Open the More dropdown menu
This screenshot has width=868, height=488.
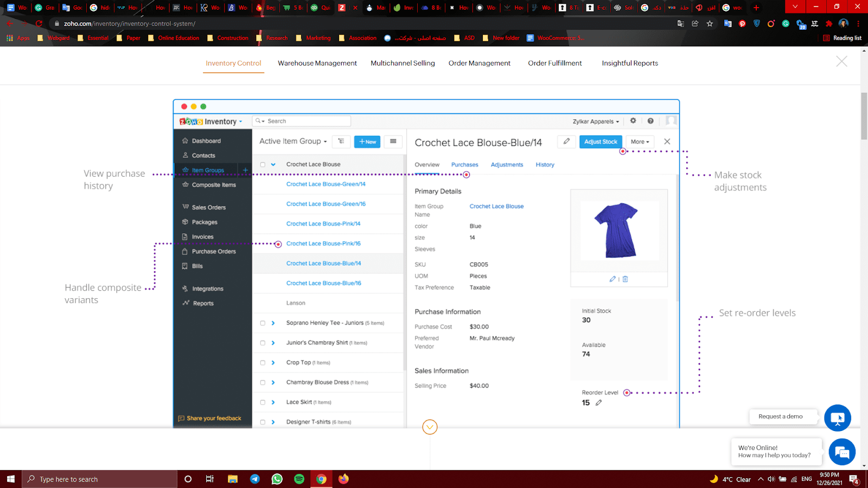click(x=640, y=142)
